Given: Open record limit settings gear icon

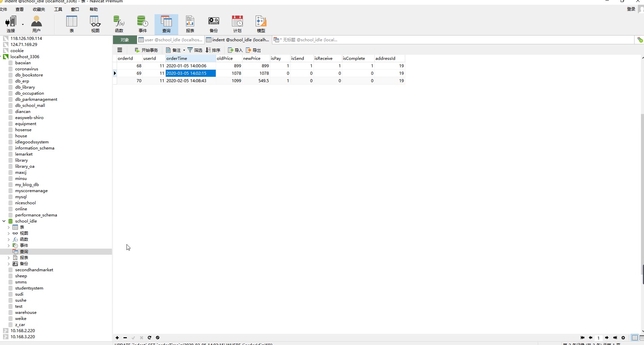Looking at the screenshot, I should (x=623, y=338).
